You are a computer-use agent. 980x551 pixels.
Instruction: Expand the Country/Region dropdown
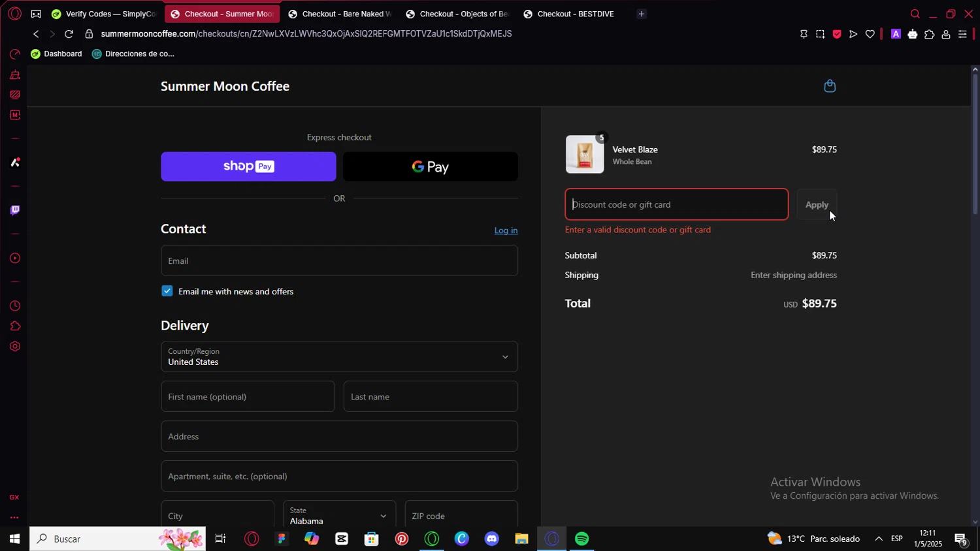[x=339, y=356]
